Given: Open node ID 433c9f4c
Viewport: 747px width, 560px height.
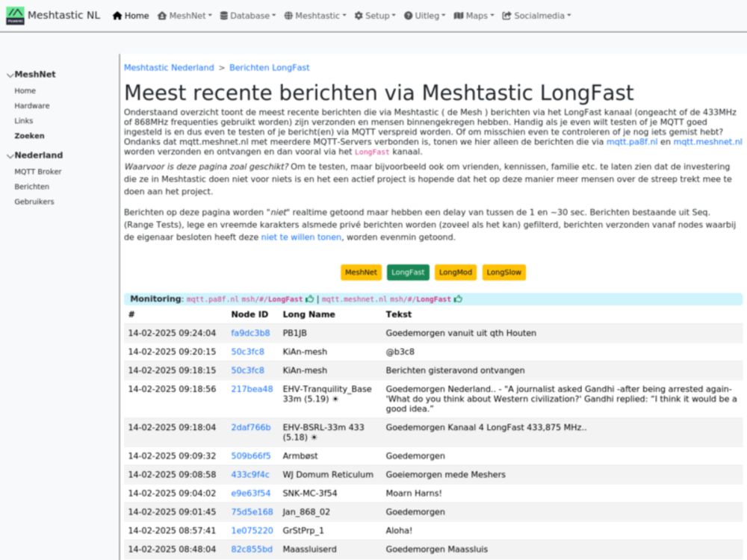Looking at the screenshot, I should pos(250,474).
